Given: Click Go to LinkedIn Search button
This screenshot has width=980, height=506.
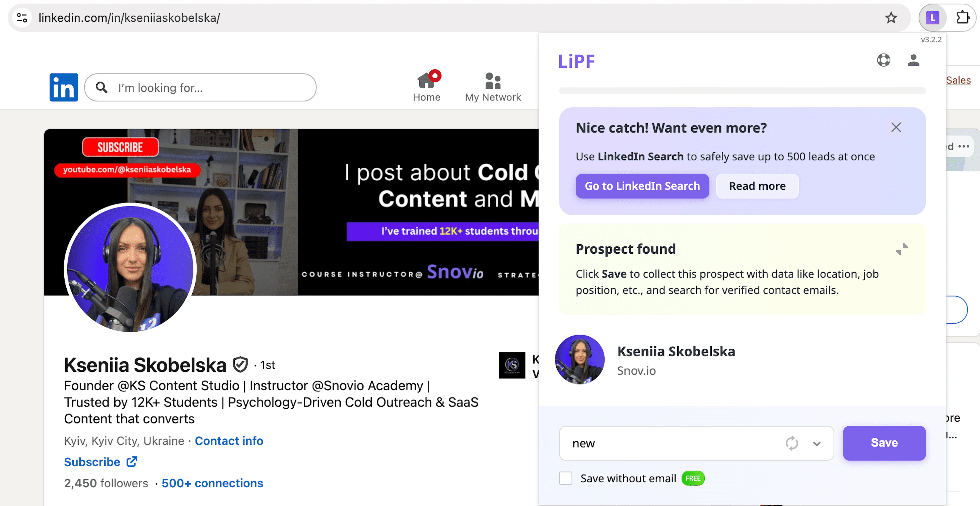Looking at the screenshot, I should (642, 186).
